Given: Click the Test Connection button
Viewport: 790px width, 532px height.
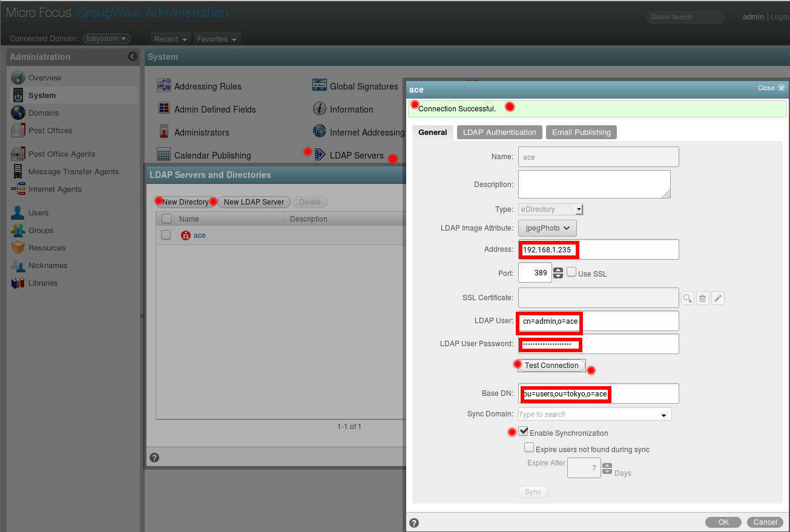Looking at the screenshot, I should pos(551,366).
